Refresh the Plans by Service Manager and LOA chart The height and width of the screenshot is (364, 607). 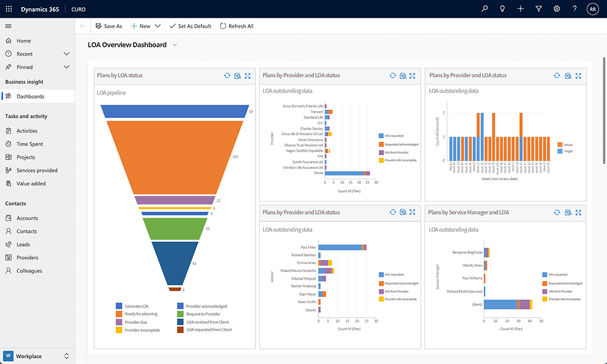pyautogui.click(x=557, y=212)
